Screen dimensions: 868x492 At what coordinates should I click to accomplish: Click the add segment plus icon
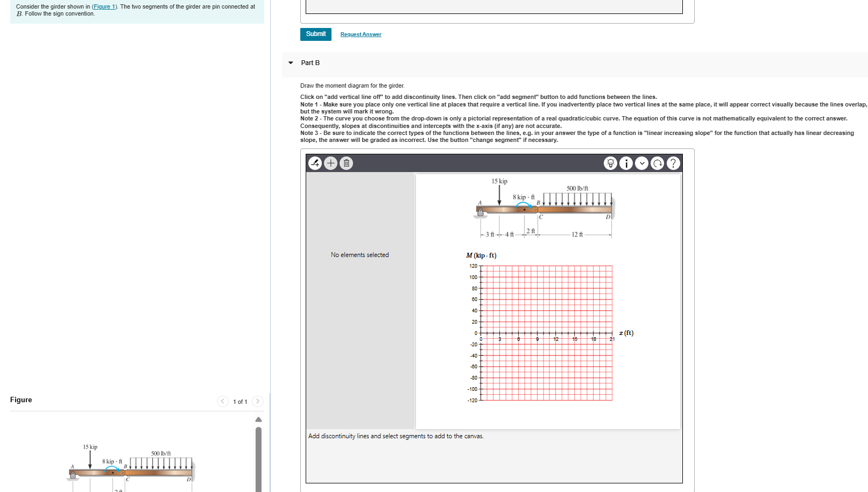click(x=331, y=163)
